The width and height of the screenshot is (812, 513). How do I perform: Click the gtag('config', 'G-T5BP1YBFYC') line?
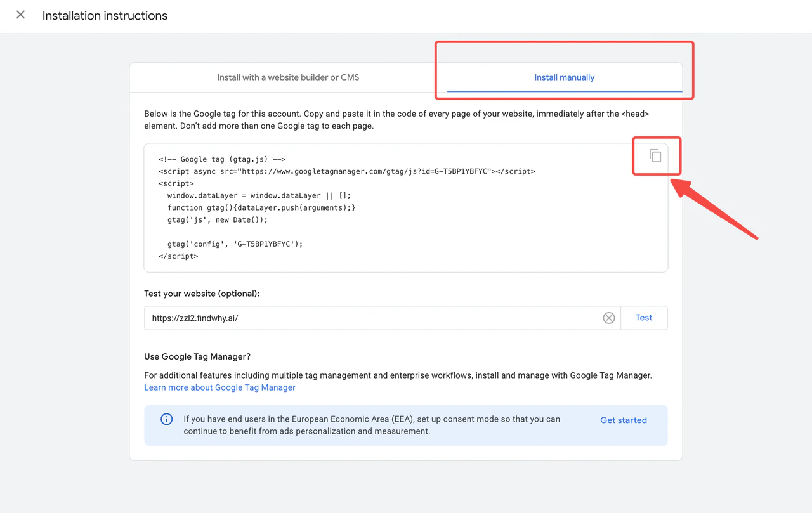(235, 244)
